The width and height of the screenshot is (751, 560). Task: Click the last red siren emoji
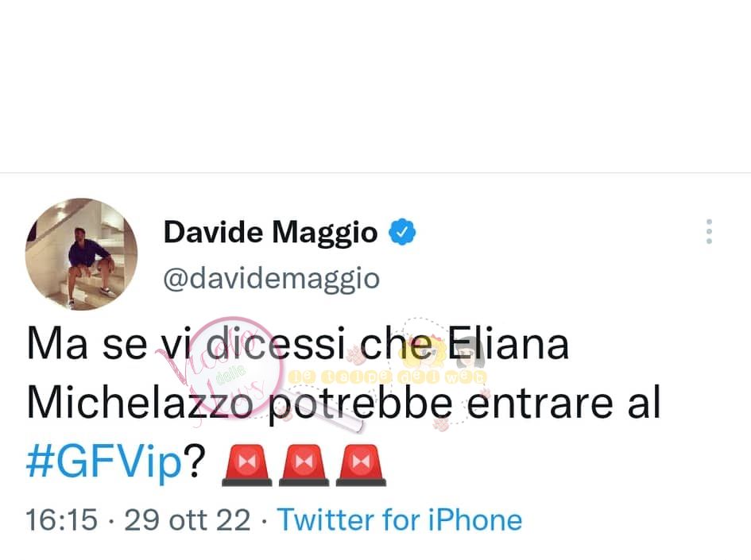point(361,465)
